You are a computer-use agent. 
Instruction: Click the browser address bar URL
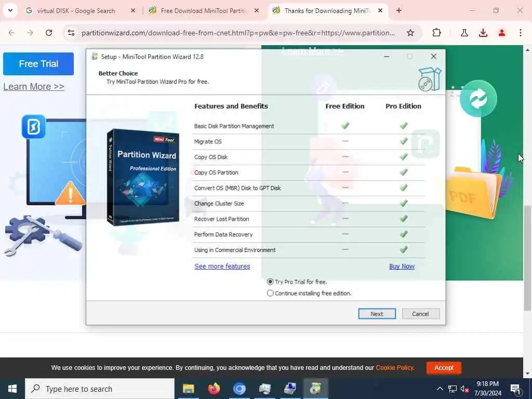238,33
